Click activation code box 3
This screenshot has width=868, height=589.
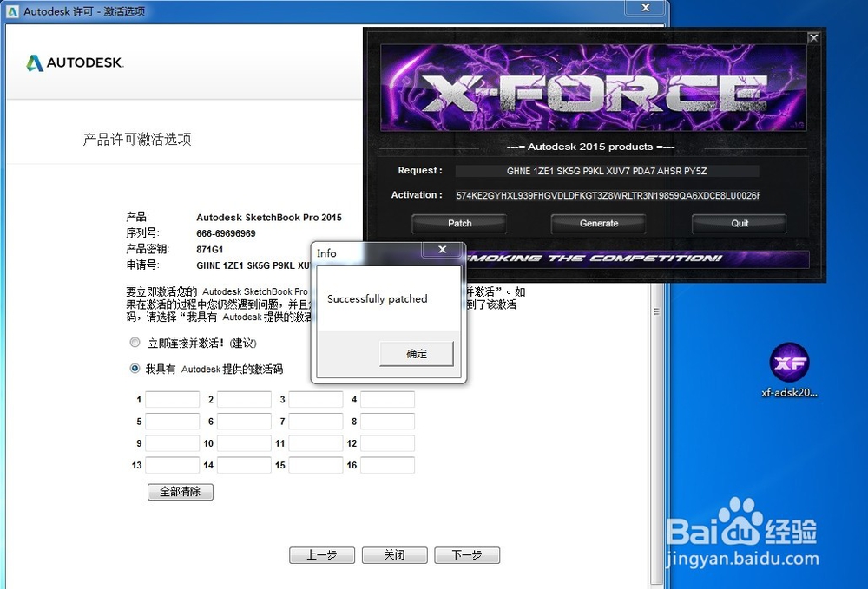pyautogui.click(x=316, y=399)
